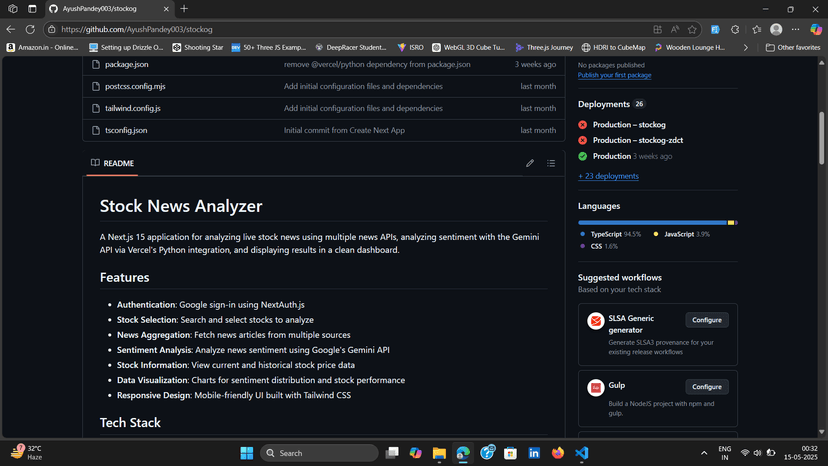Open the Settings and more ellipsis menu
Image resolution: width=828 pixels, height=466 pixels.
tap(795, 29)
